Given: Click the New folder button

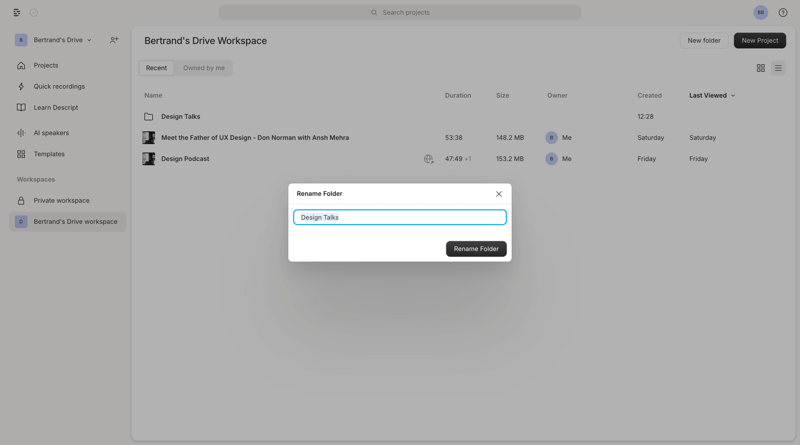Looking at the screenshot, I should tap(704, 40).
